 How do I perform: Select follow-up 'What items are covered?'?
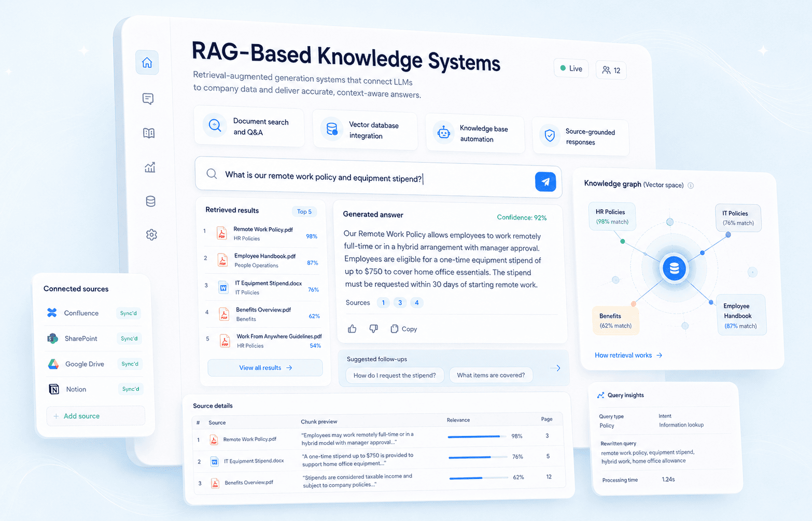tap(491, 375)
